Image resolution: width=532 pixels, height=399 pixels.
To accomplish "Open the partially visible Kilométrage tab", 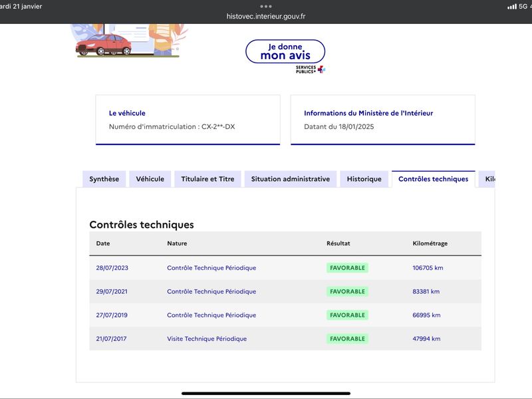I will click(x=487, y=179).
